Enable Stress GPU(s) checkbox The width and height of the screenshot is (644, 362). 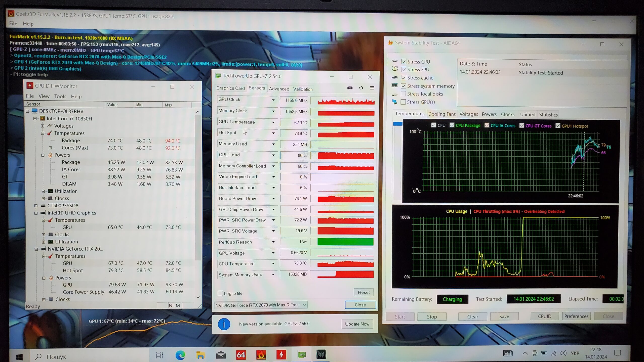click(403, 102)
